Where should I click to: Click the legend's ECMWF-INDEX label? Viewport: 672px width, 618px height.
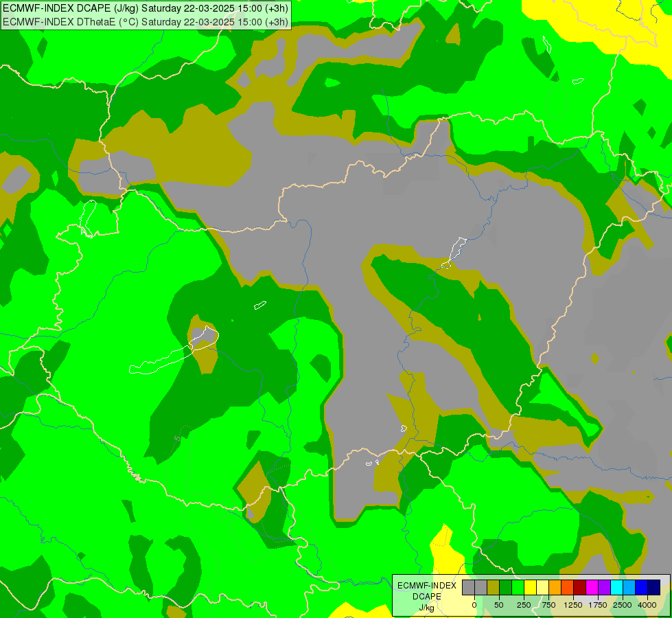tap(427, 586)
